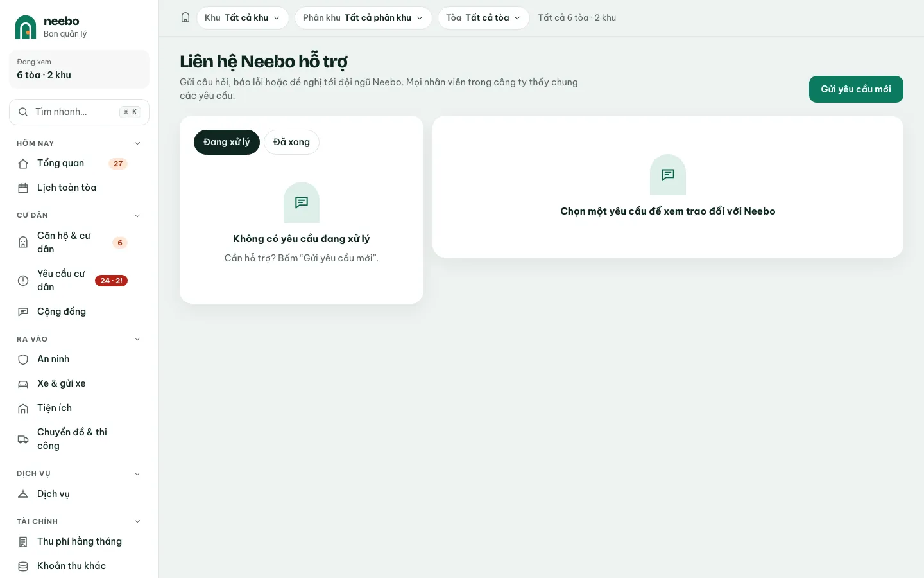This screenshot has height=578, width=924.
Task: Click text Tất cả 6 tòa · 2 khu
Action: pyautogui.click(x=577, y=18)
